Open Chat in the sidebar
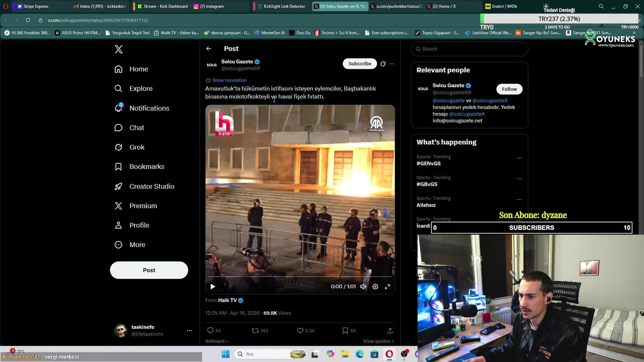Viewport: 644px width, 362px height. tap(129, 128)
